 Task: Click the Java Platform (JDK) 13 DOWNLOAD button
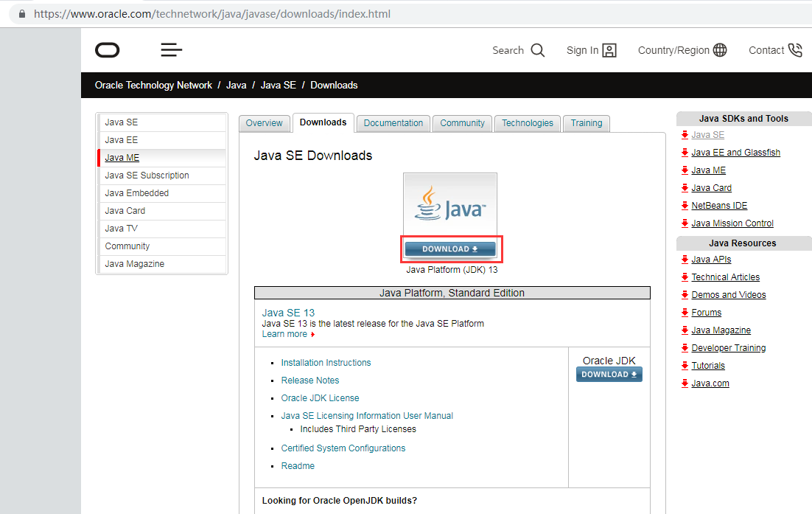(450, 249)
